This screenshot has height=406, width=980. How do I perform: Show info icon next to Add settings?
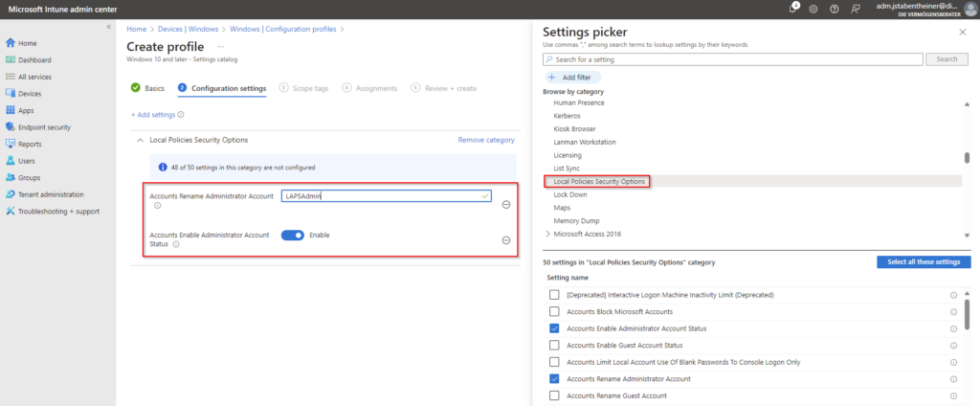pos(181,115)
